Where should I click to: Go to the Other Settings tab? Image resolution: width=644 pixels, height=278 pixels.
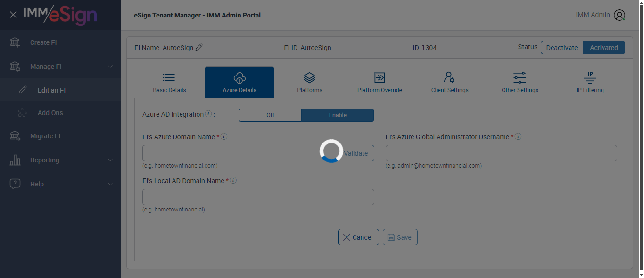[x=520, y=82]
